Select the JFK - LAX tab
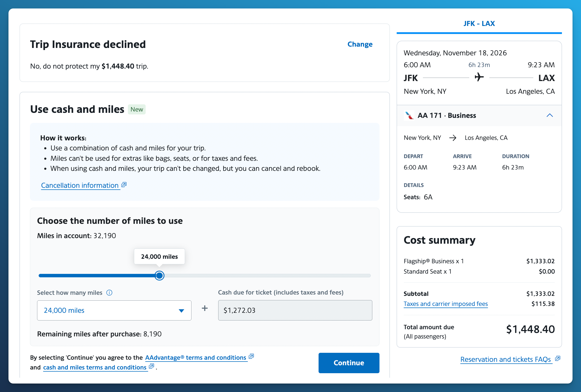This screenshot has height=392, width=581. pos(479,24)
